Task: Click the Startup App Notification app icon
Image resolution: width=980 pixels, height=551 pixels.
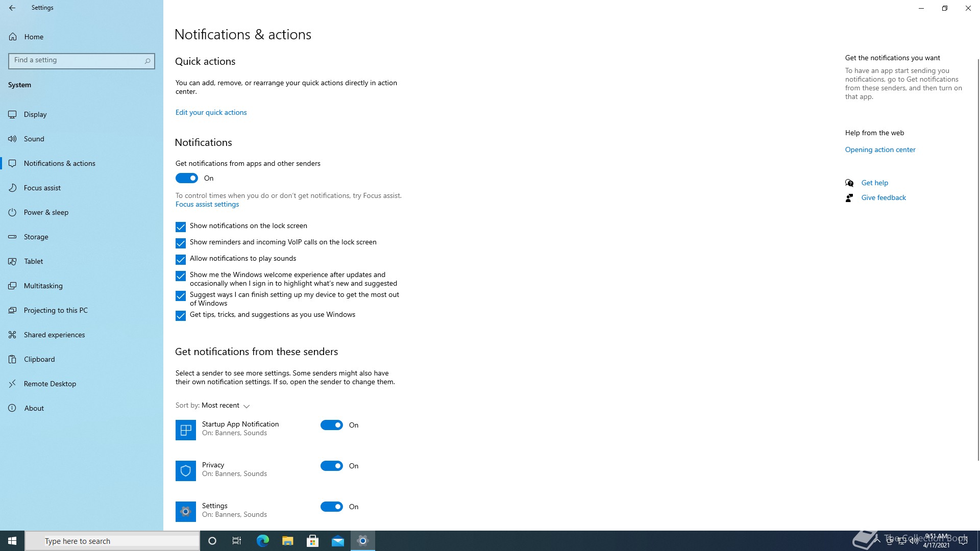Action: (186, 430)
